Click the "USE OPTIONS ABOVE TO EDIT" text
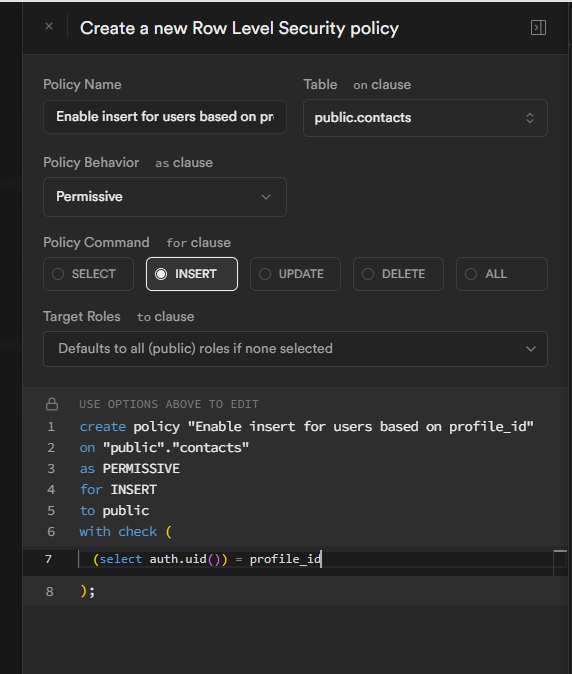Screen dimensions: 572x674 169,404
